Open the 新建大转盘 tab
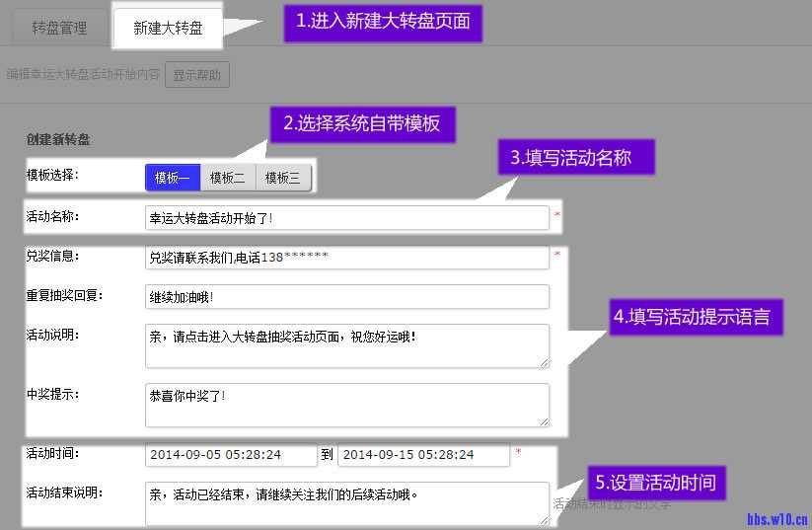Image resolution: width=812 pixels, height=530 pixels. pos(168,28)
